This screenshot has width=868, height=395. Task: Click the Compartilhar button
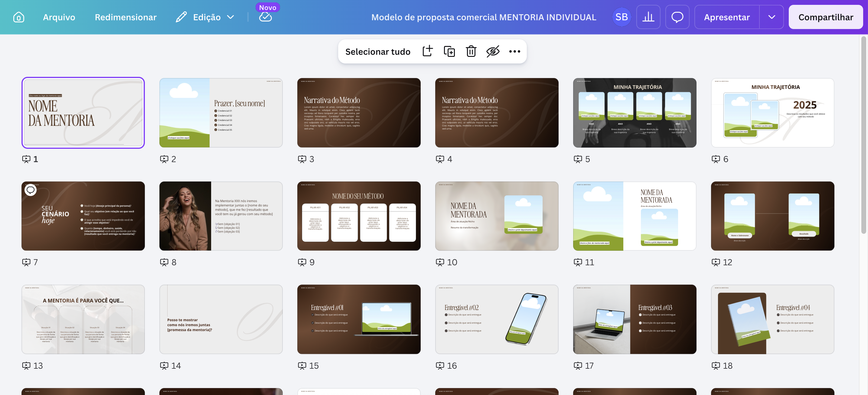coord(826,17)
